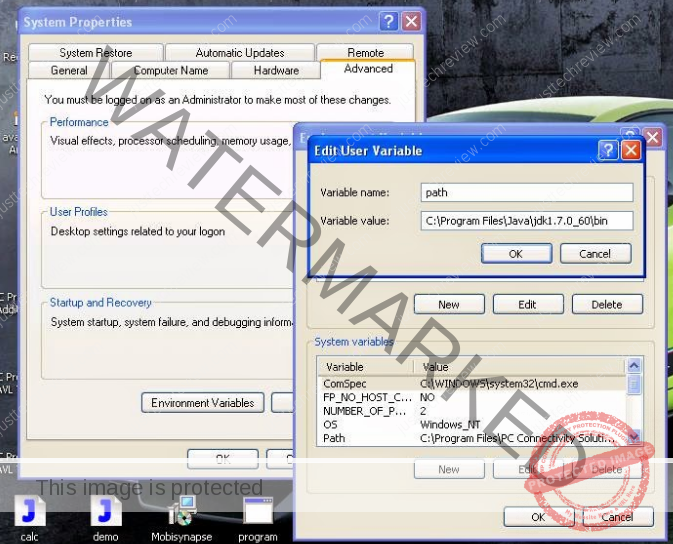Select the OS system variable row
The width and height of the screenshot is (673, 544).
pyautogui.click(x=472, y=425)
